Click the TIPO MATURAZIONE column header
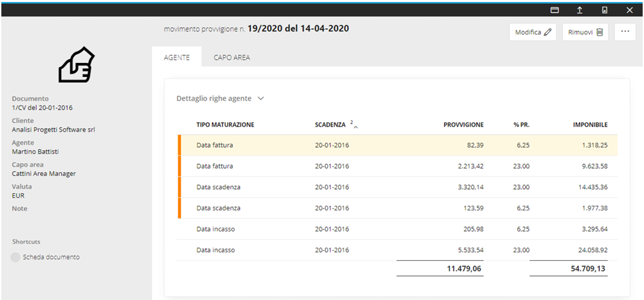644x300 pixels. pyautogui.click(x=225, y=125)
